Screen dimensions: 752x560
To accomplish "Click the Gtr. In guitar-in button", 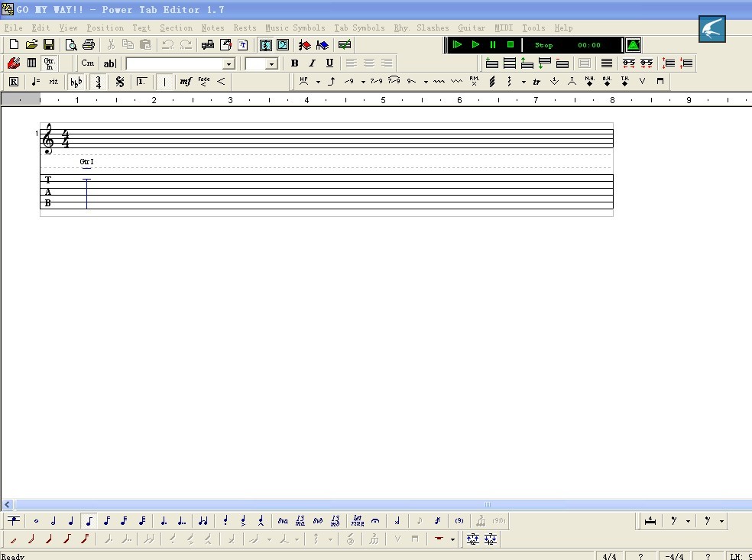I will [x=49, y=63].
